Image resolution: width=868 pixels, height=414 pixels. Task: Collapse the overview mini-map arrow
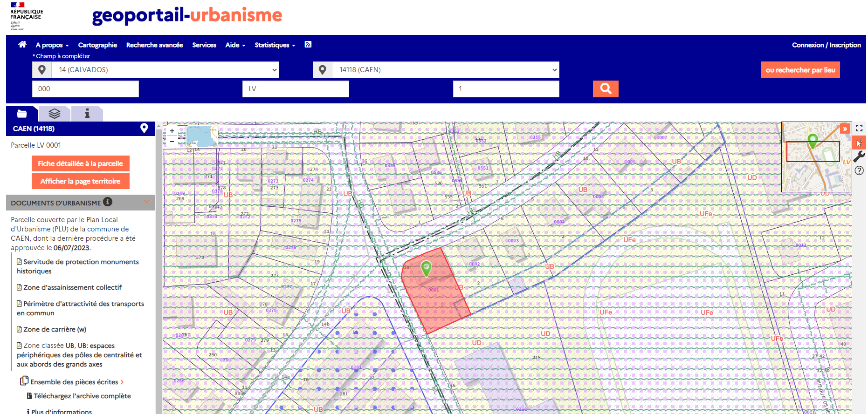pos(845,129)
